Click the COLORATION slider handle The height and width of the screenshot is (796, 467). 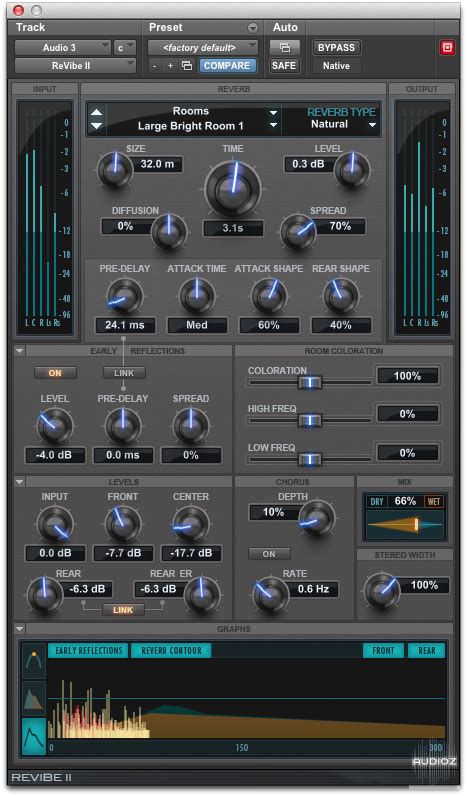310,382
